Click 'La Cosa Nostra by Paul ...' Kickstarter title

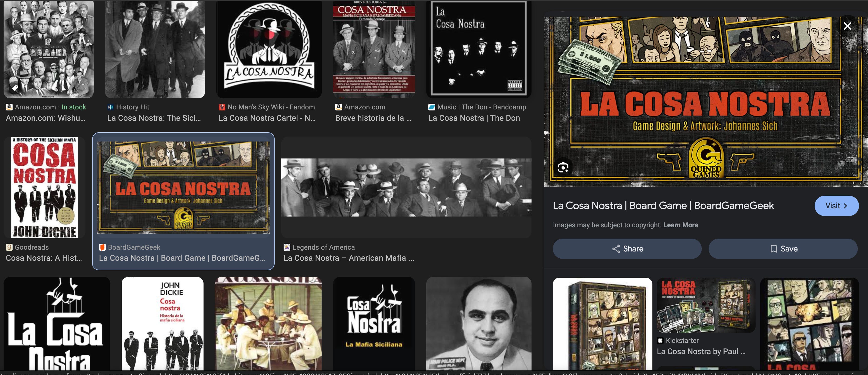(x=701, y=351)
